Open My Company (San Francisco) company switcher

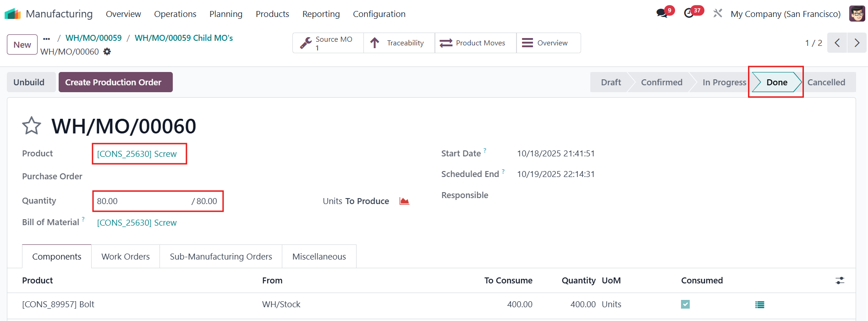pyautogui.click(x=785, y=14)
